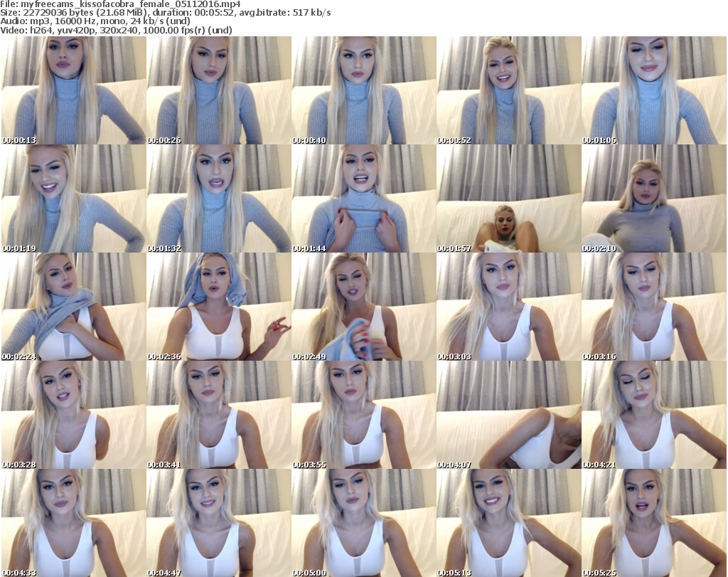The height and width of the screenshot is (577, 728).
Task: Open the frame at 00:01:32
Action: 219,198
